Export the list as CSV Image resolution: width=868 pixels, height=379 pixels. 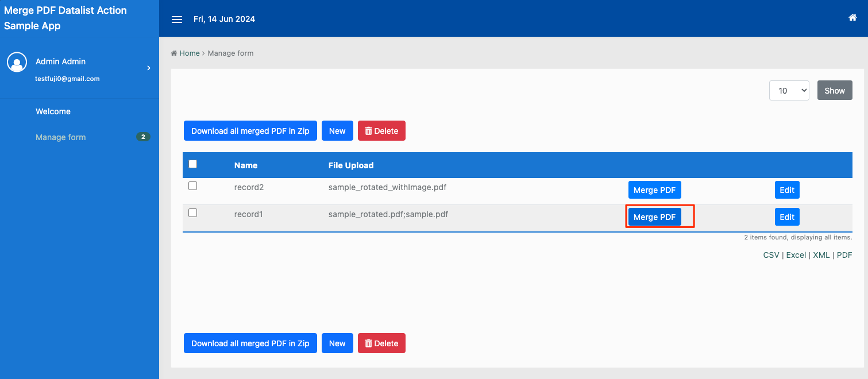coord(771,255)
